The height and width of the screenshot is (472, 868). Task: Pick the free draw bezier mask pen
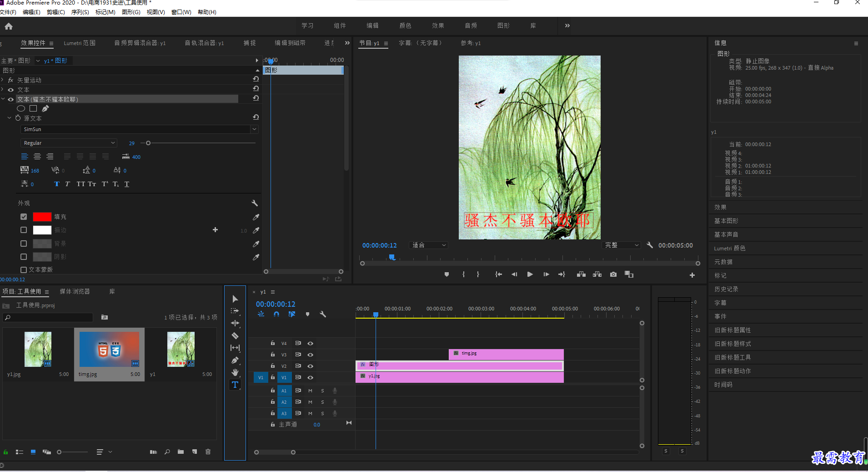(45, 108)
